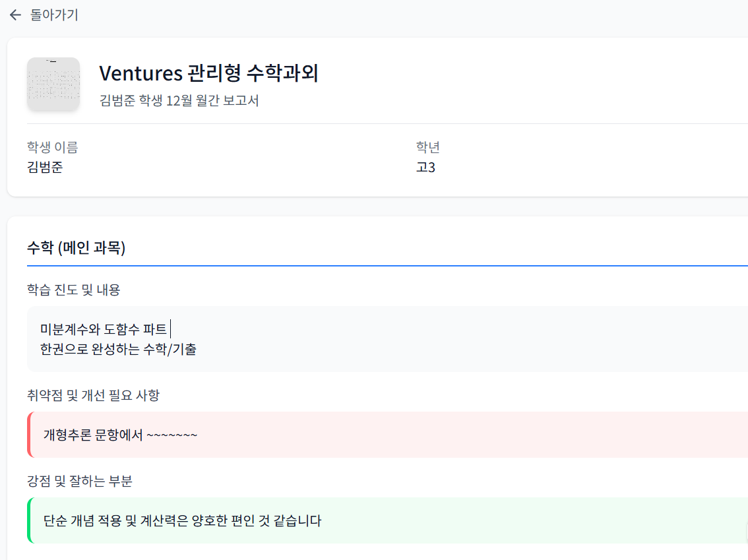Select the 김범준 student name value

tap(45, 167)
